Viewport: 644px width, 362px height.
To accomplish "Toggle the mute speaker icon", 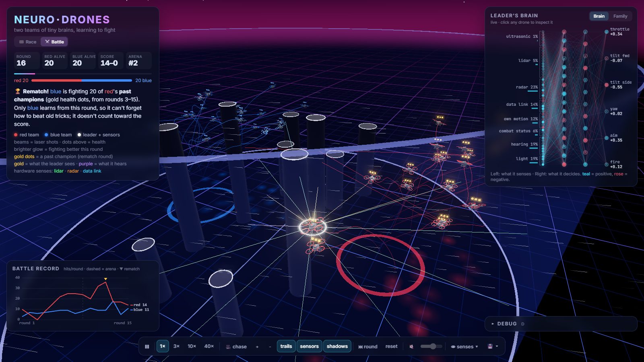I will coord(411,347).
